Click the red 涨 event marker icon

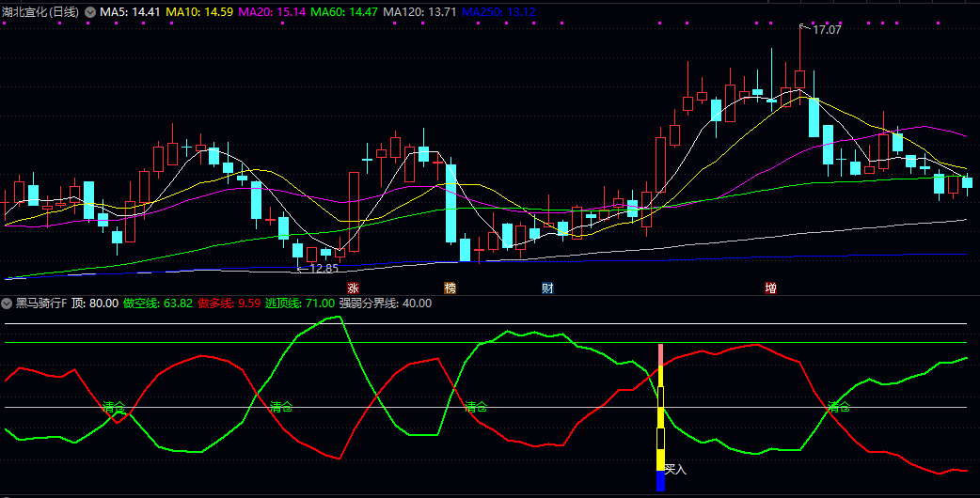[x=353, y=288]
